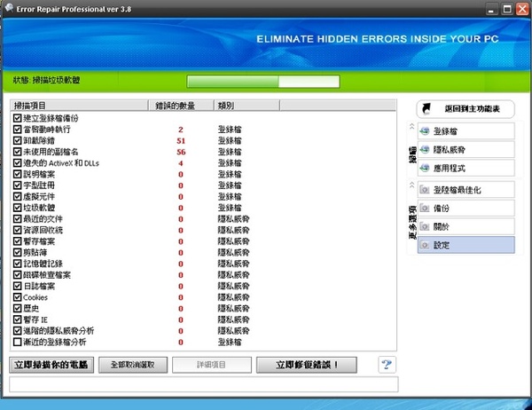532x410 pixels.
Task: Select the 進階的隱私威脅分析 row label
Action: pos(59,330)
